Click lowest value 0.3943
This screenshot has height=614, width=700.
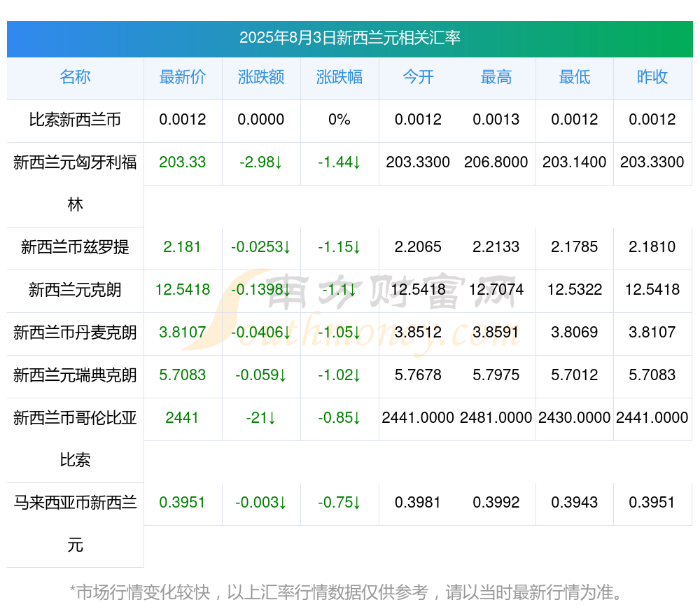click(x=575, y=503)
